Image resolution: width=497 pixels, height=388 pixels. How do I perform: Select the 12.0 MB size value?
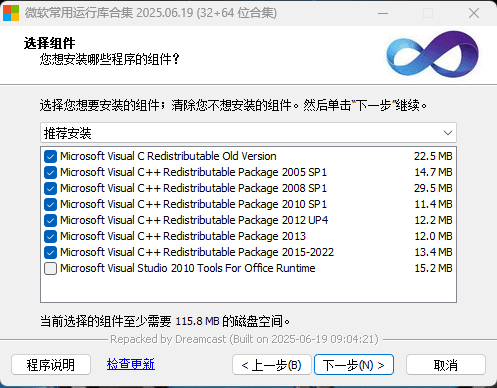tap(433, 236)
